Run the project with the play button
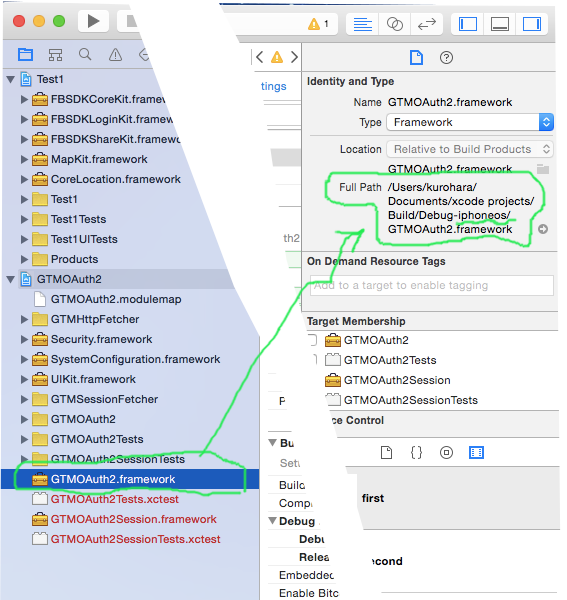Screen dimensions: 567x600 93,21
